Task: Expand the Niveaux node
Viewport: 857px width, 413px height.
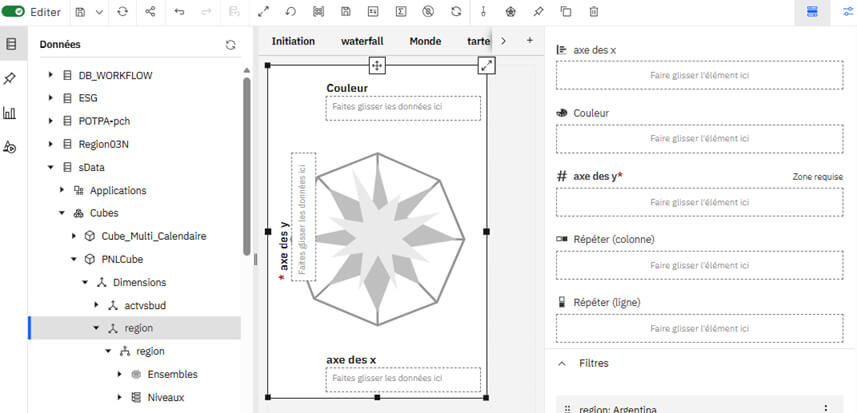Action: (x=120, y=397)
